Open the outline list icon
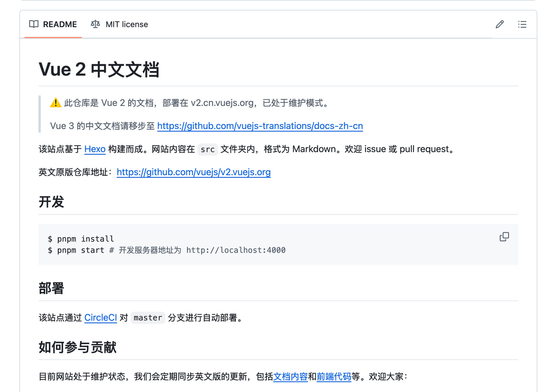 [522, 24]
